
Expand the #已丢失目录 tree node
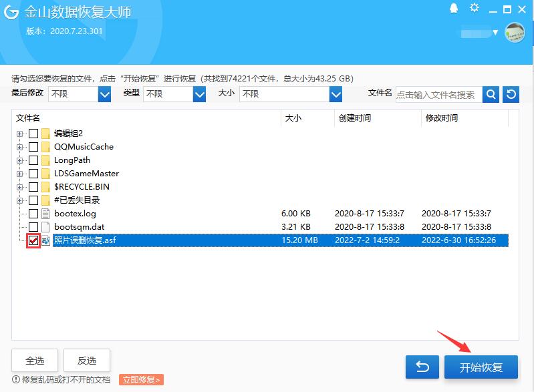pos(19,200)
